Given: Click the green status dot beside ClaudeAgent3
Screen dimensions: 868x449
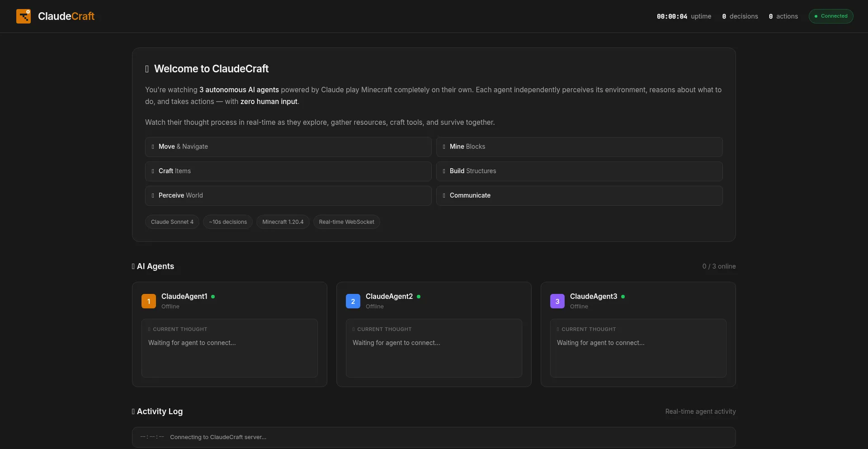Looking at the screenshot, I should click(623, 297).
